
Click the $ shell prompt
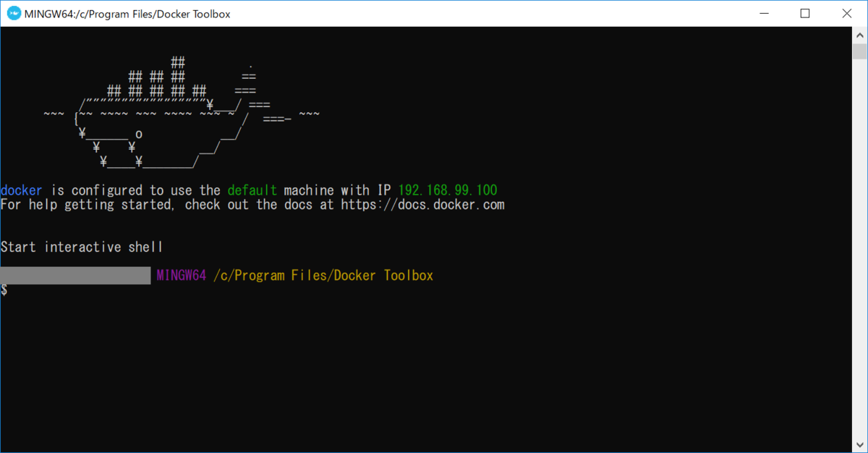click(4, 290)
